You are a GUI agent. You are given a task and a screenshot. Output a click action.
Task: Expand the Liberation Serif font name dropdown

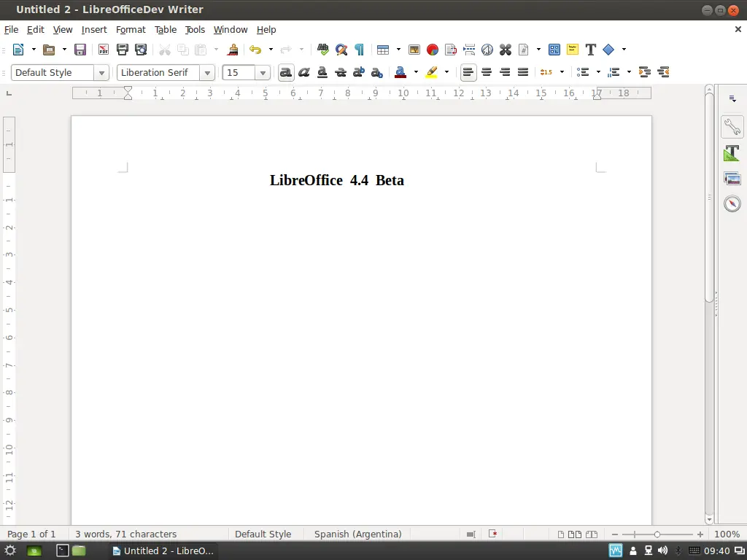pyautogui.click(x=207, y=73)
